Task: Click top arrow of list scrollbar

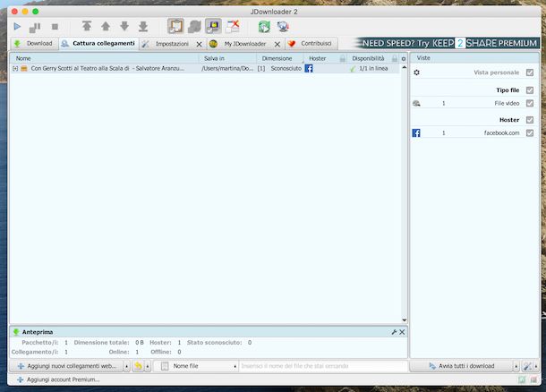Action: [x=404, y=67]
